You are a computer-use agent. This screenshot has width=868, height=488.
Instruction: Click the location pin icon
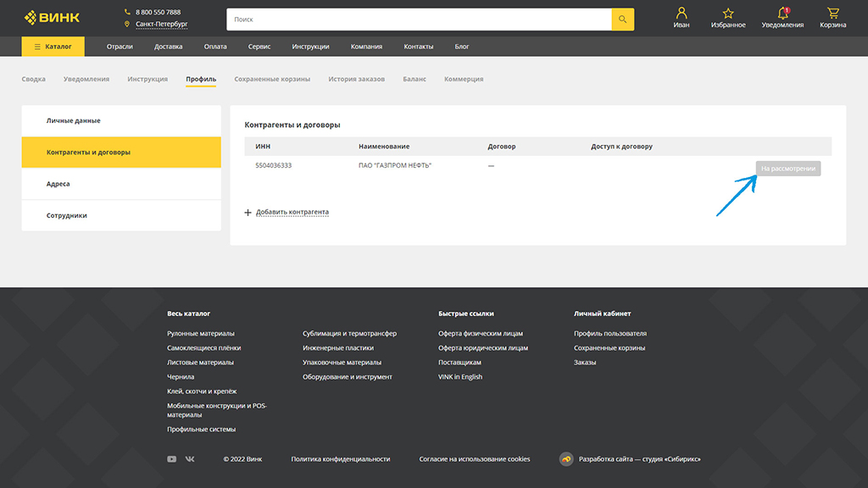coord(127,24)
